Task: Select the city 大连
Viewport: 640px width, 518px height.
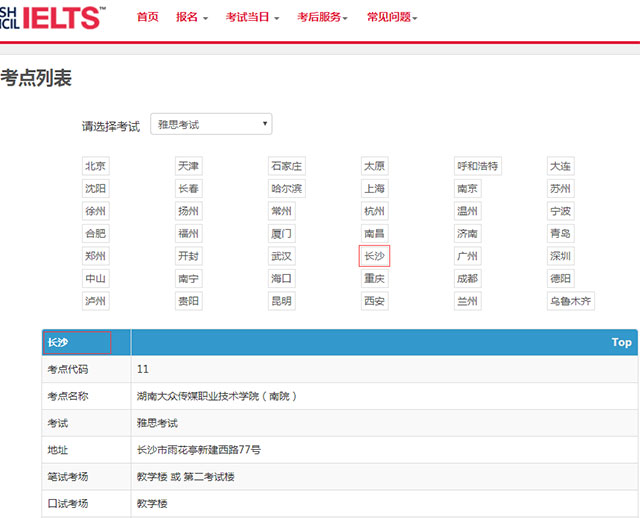Action: pos(560,166)
